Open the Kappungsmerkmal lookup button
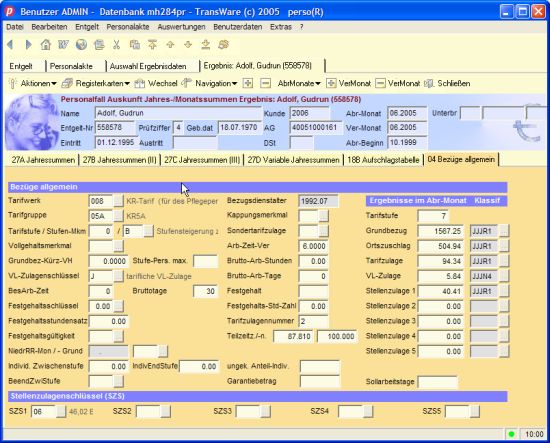Image resolution: width=550 pixels, height=443 pixels. [x=324, y=216]
